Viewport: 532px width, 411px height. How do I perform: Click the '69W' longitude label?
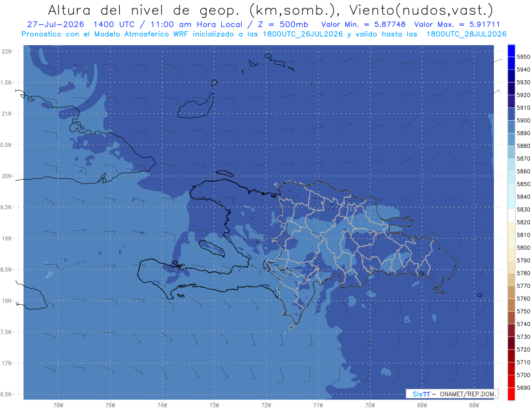point(422,405)
